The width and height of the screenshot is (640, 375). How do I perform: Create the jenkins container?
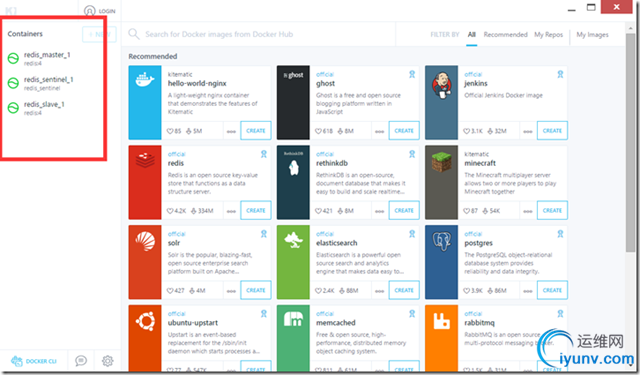tap(552, 131)
